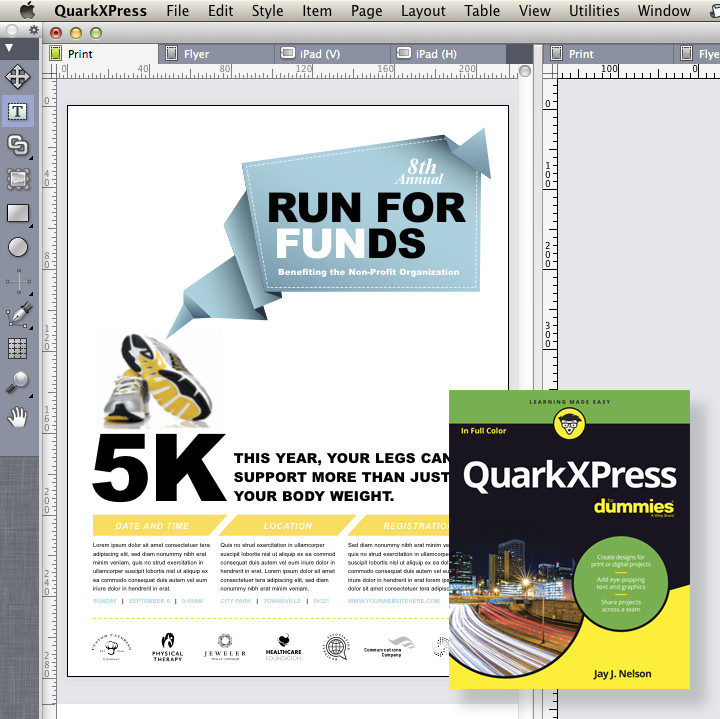Select the Picture Content tool
This screenshot has height=719, width=720.
pyautogui.click(x=17, y=179)
